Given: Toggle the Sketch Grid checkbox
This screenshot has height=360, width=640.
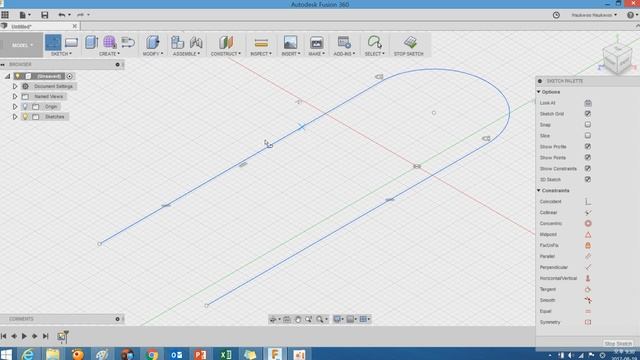Looking at the screenshot, I should [588, 113].
